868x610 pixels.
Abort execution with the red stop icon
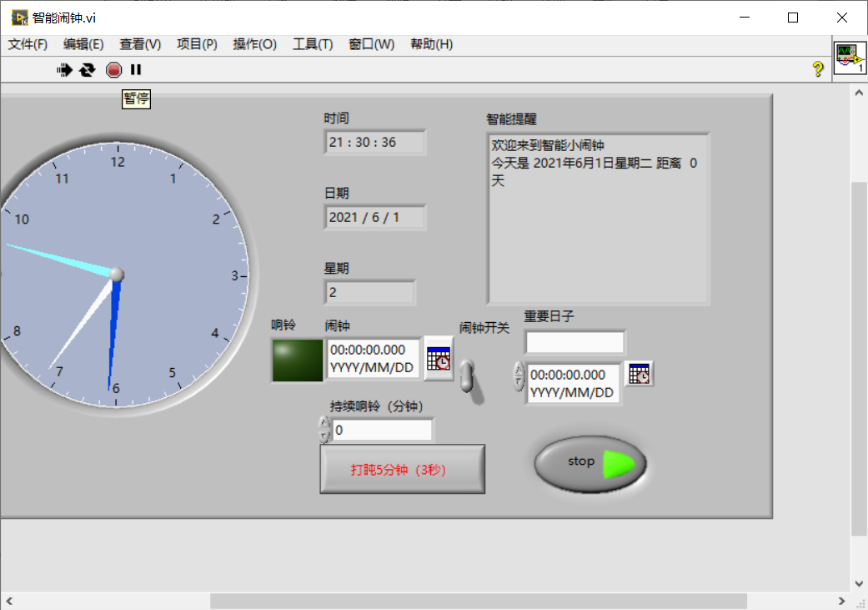coord(113,70)
